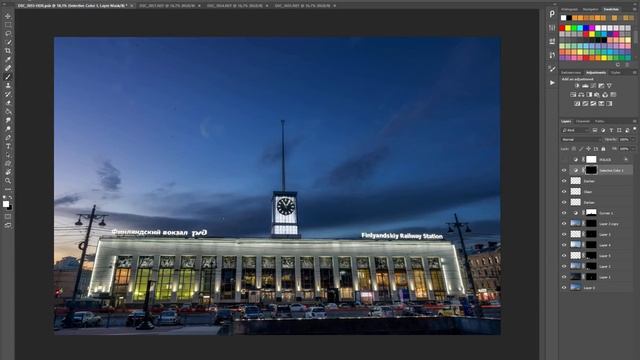The height and width of the screenshot is (360, 640).
Task: Delete swatch with the trash button
Action: pos(627,64)
